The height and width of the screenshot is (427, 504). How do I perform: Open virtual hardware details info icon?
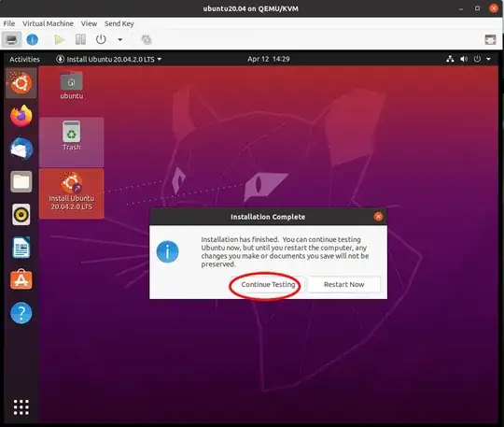(32, 40)
